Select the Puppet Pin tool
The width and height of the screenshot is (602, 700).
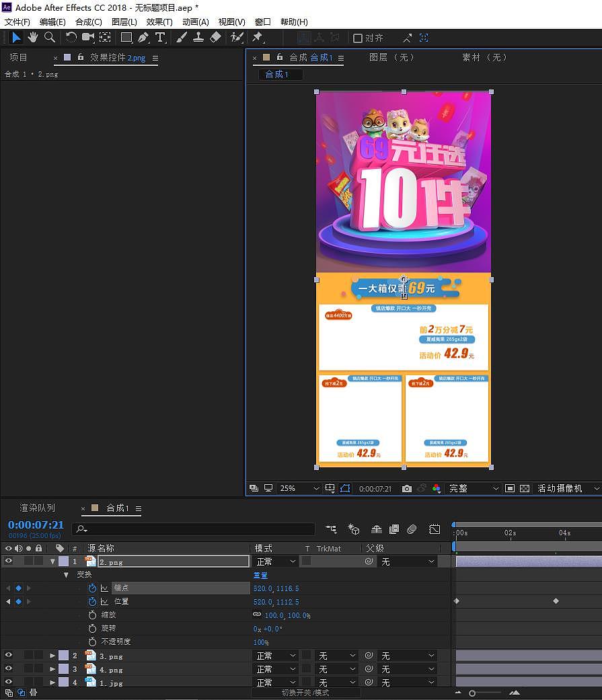pos(258,38)
